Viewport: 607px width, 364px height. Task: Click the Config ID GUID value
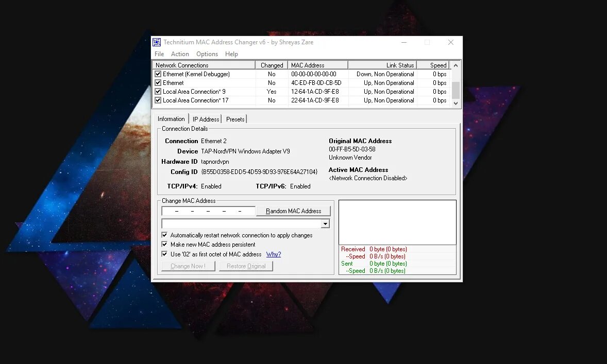coord(259,172)
